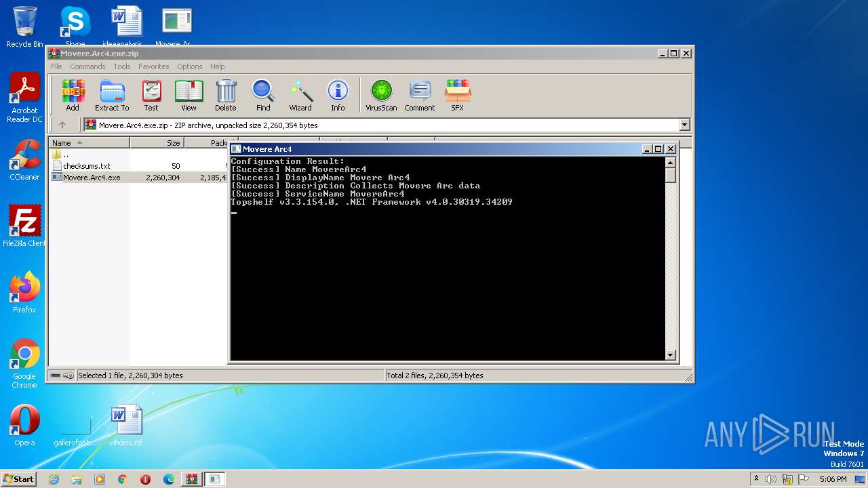868x488 pixels.
Task: Click the Start button
Action: [19, 479]
